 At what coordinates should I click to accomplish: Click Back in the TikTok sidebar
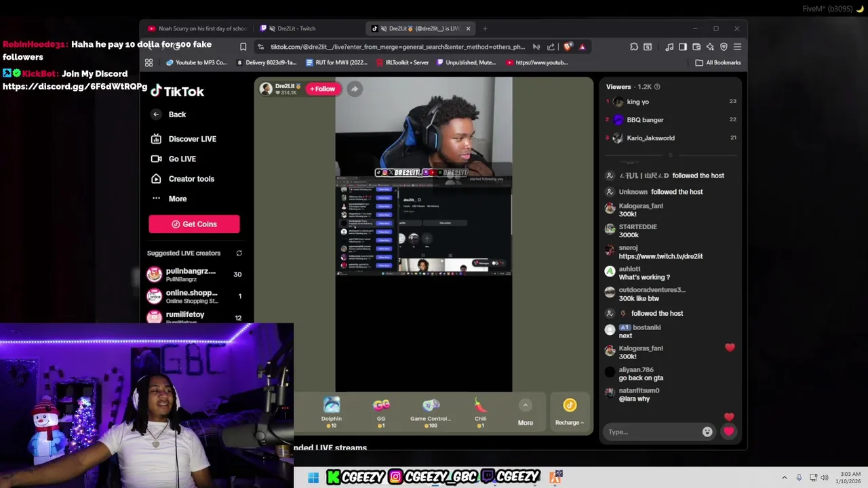coord(169,115)
